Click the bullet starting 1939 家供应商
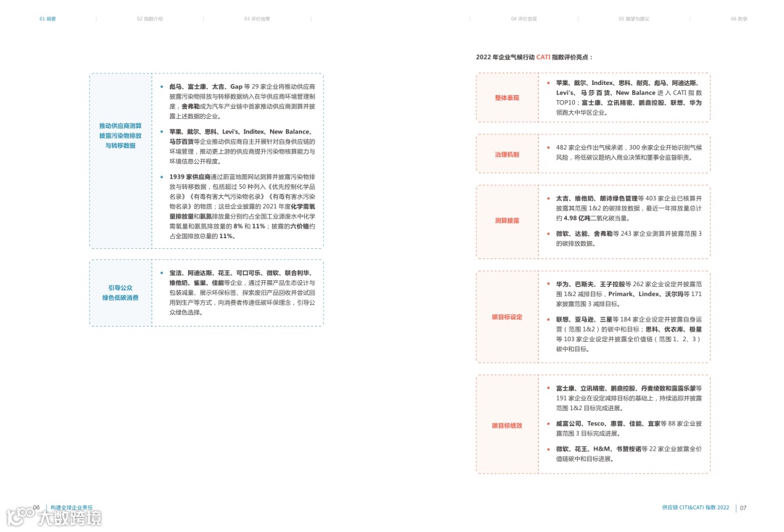The height and width of the screenshot is (532, 784). pos(242,206)
